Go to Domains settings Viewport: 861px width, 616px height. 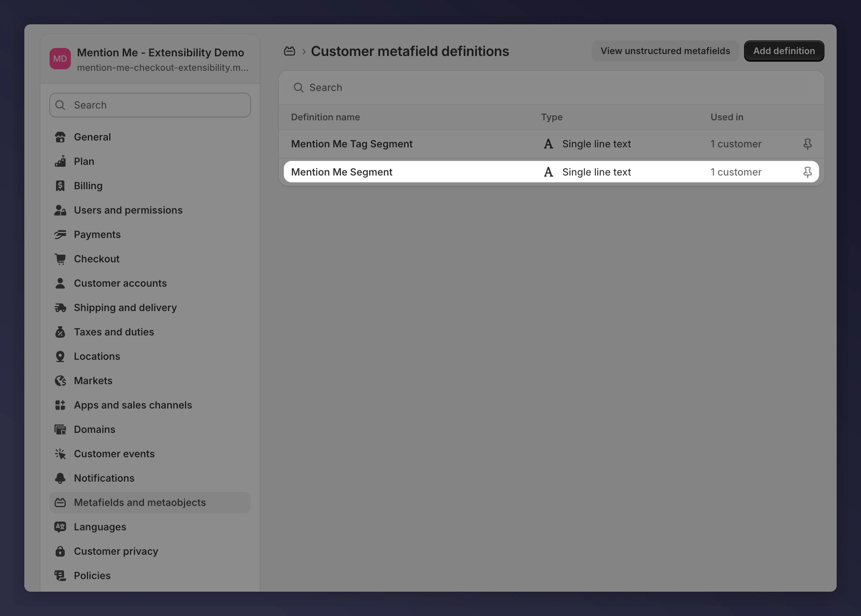(x=150, y=429)
